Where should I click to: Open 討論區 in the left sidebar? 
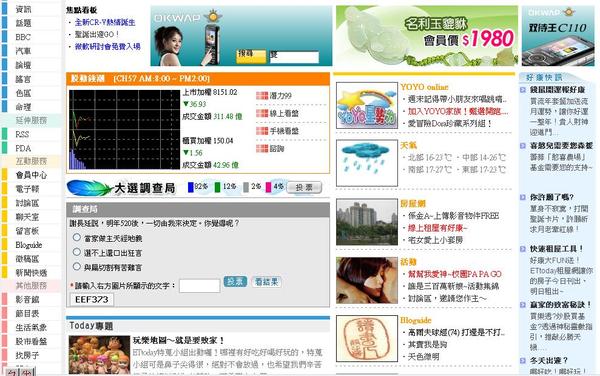click(27, 203)
